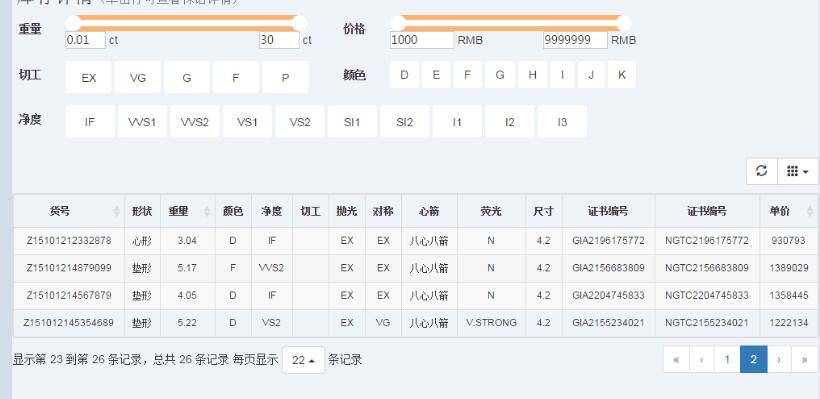Focus maximum price 9999999 RMB field
Image resolution: width=820 pixels, height=399 pixels.
point(575,40)
